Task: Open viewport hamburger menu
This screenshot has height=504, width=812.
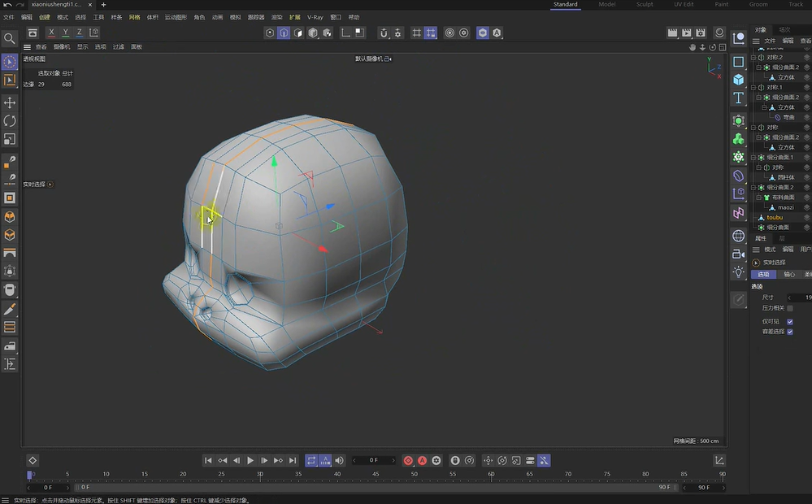Action: (27, 47)
